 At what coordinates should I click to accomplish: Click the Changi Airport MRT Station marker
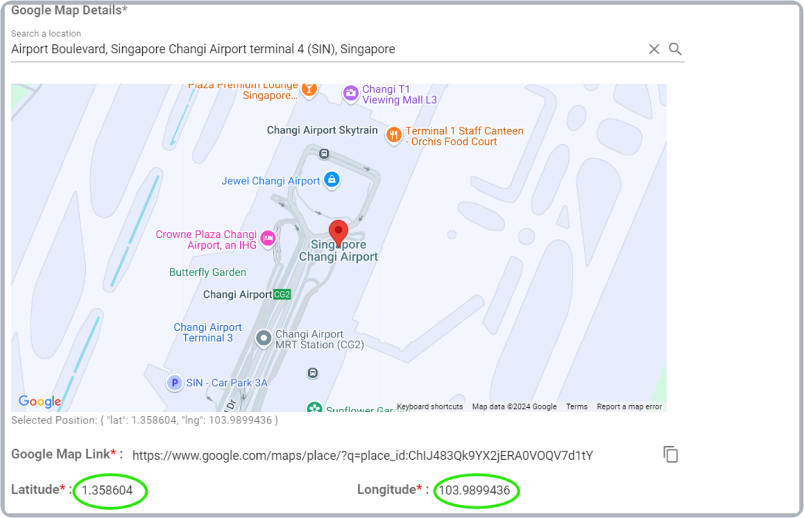point(264,338)
